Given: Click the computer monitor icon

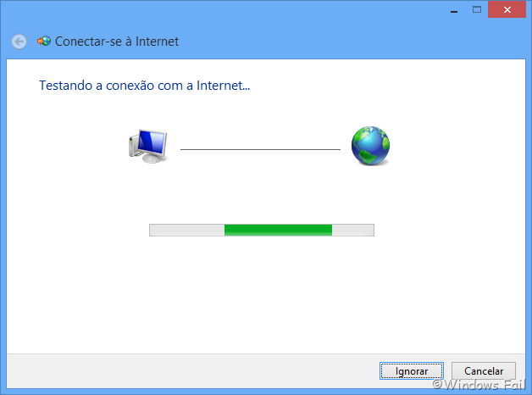Looking at the screenshot, I should point(148,147).
